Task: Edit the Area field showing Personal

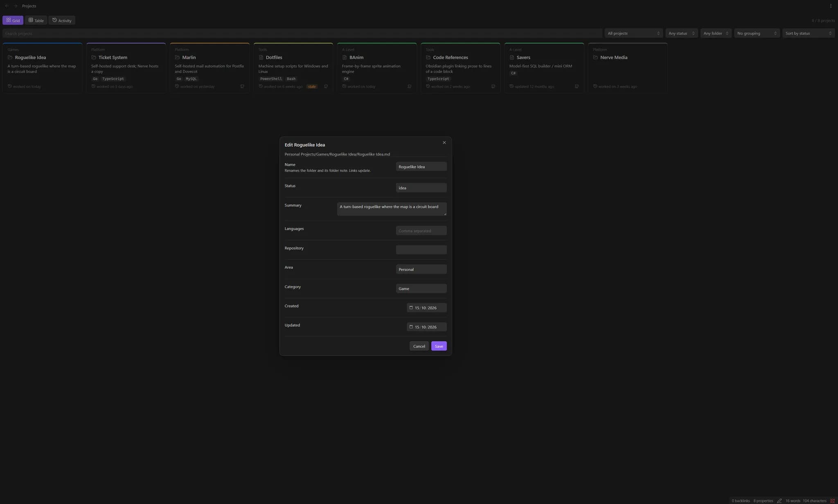Action: pos(421,269)
